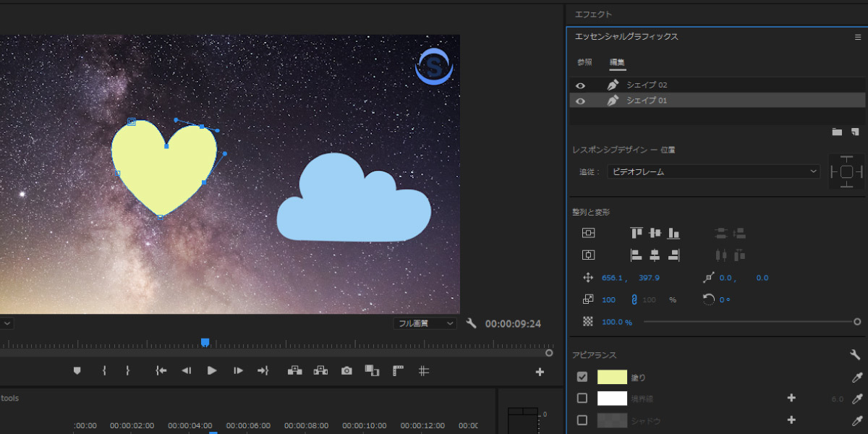Screen dimensions: 868x434
Task: Create a new group folder in layer list
Action: (x=837, y=132)
